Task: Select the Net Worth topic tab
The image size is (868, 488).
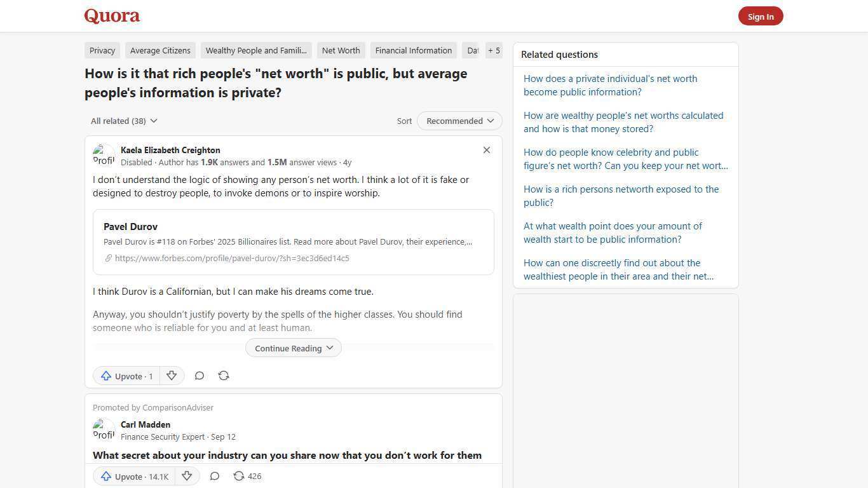Action: 341,50
